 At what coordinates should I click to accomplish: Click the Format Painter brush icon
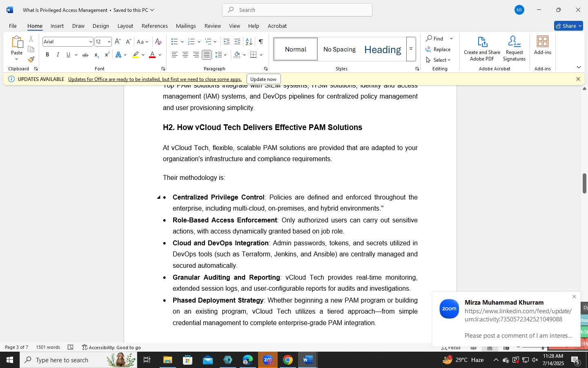tap(31, 59)
